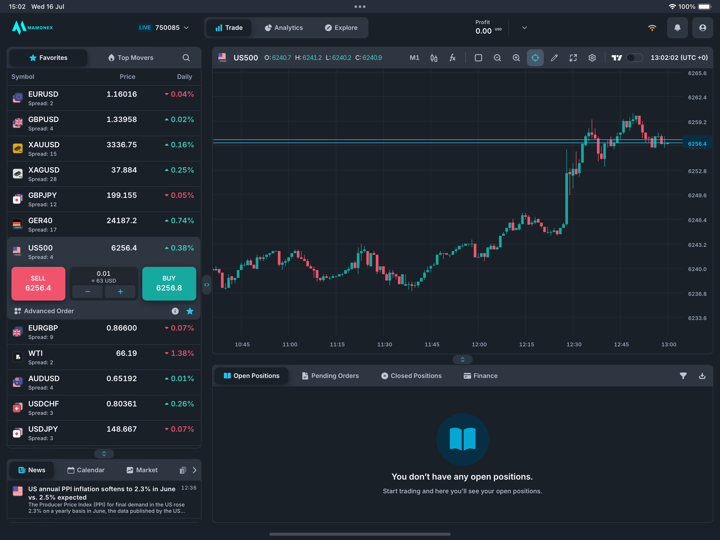Open the LIVE 750085 account dropdown
720x540 pixels.
[x=163, y=28]
